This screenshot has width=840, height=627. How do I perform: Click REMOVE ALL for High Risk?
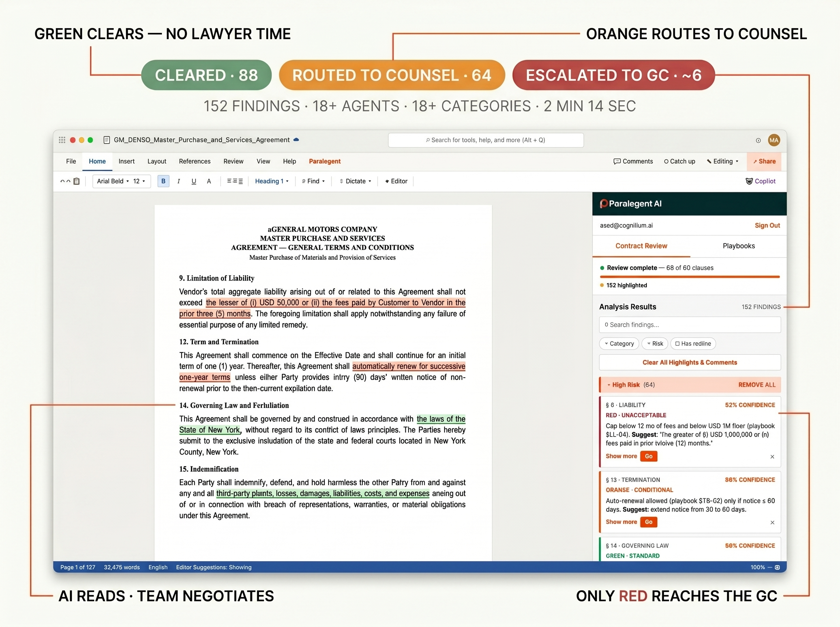coord(757,385)
